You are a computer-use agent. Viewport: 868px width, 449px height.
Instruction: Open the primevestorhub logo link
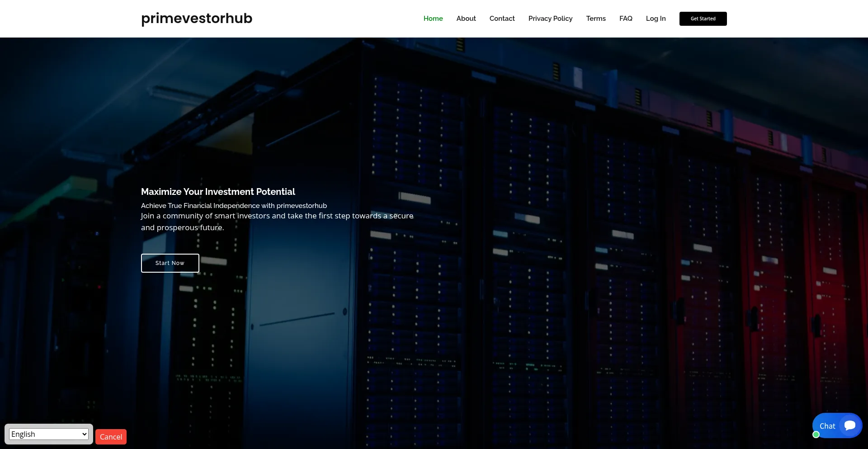pyautogui.click(x=197, y=19)
